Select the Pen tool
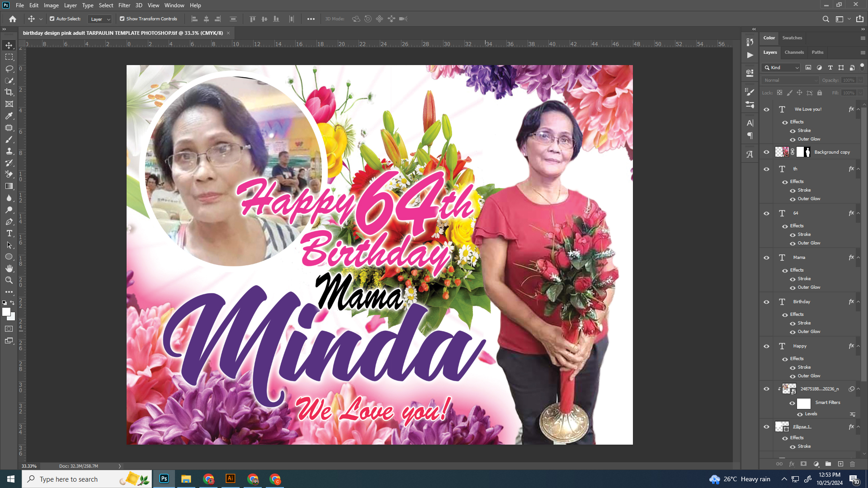 coord(9,222)
